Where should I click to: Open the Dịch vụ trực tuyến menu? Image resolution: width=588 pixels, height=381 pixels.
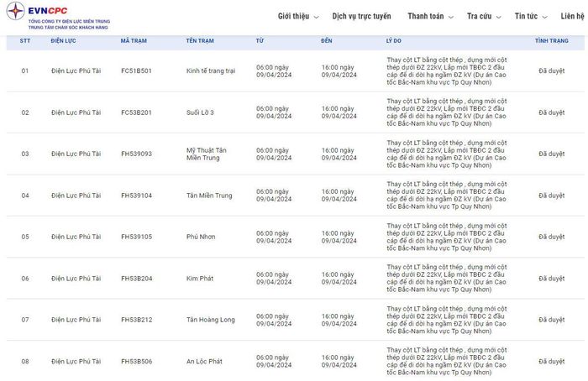[361, 16]
